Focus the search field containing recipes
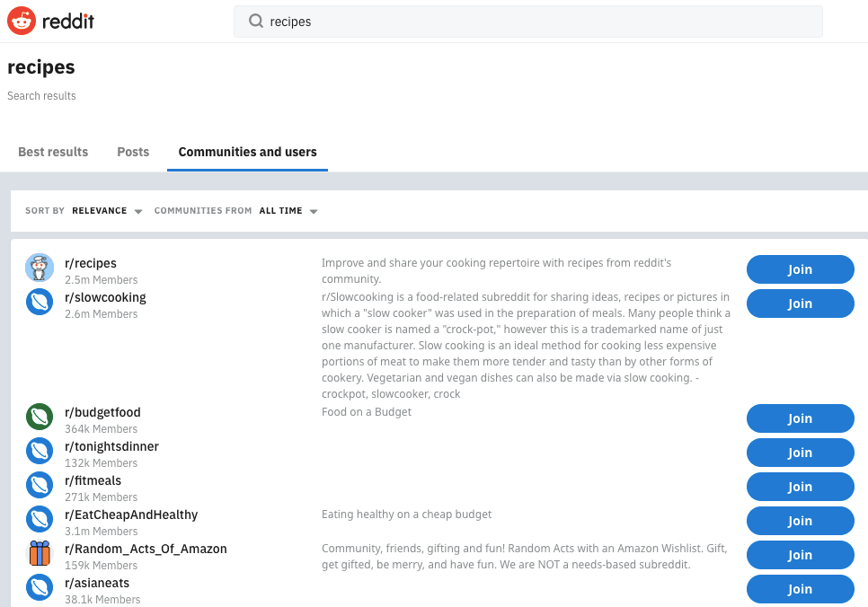868x607 pixels. [528, 22]
